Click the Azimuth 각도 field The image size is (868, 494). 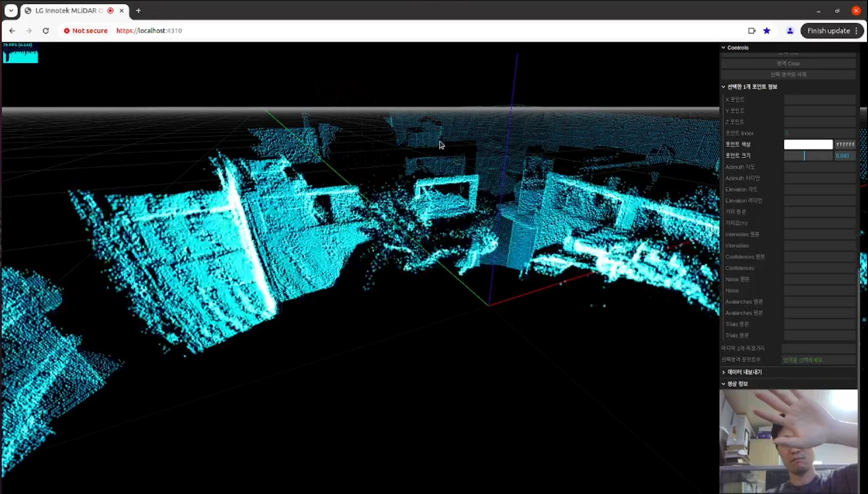click(x=820, y=167)
